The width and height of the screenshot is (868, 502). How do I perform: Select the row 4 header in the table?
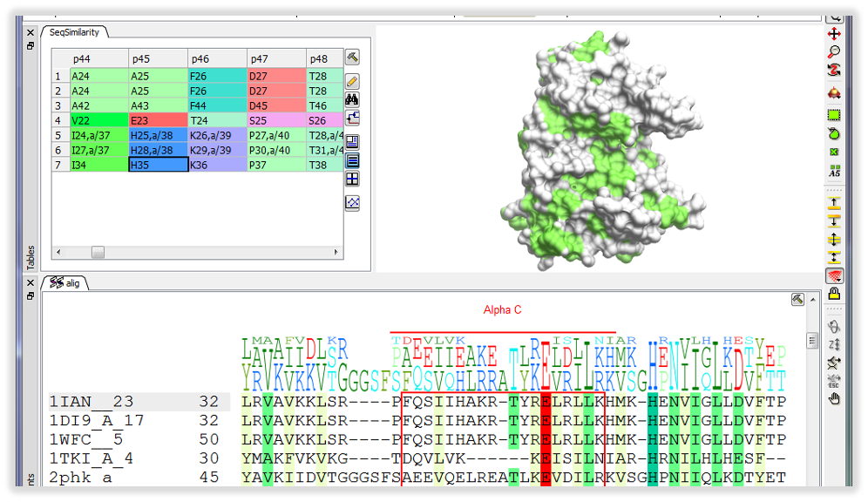[x=60, y=120]
